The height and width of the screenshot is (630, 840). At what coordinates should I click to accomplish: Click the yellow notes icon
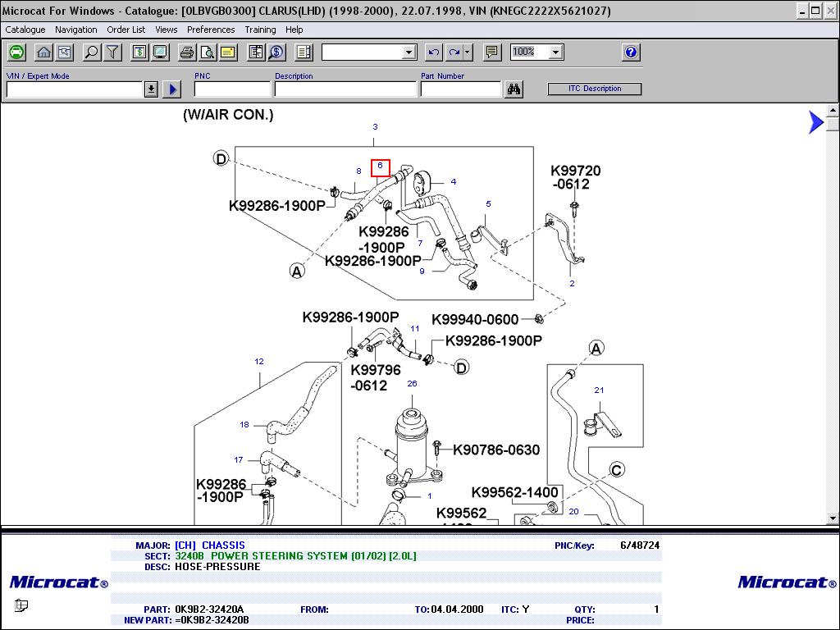click(227, 52)
